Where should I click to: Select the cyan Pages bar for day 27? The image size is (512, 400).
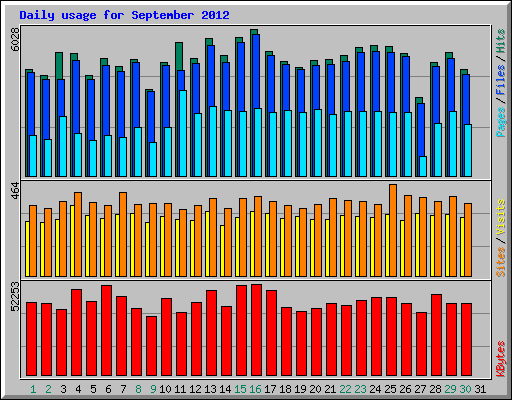click(423, 166)
